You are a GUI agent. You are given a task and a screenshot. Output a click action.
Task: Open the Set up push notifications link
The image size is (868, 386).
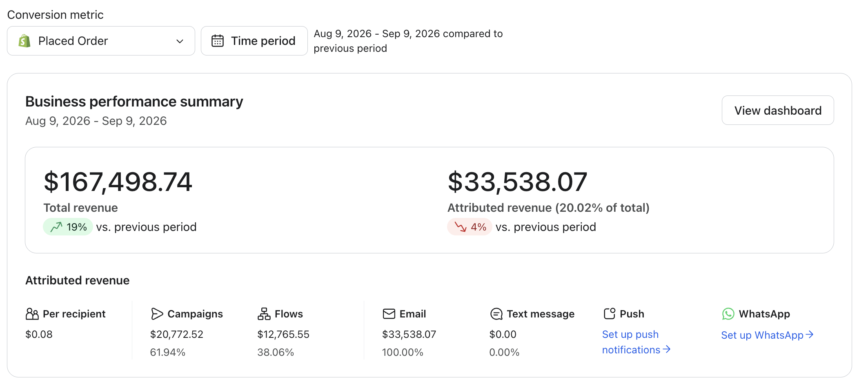click(x=636, y=342)
